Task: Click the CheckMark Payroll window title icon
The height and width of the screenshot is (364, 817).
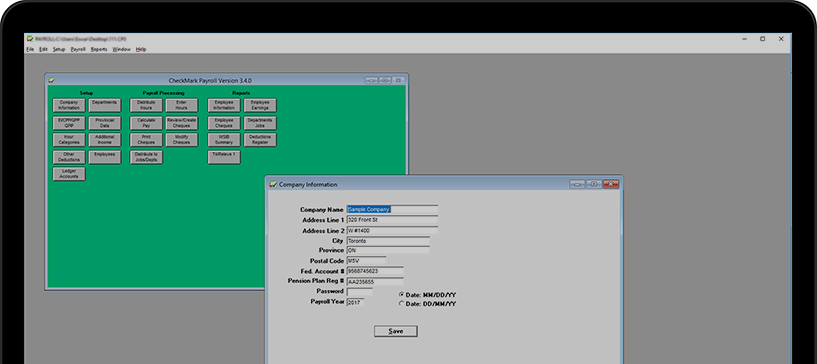Action: click(x=51, y=81)
